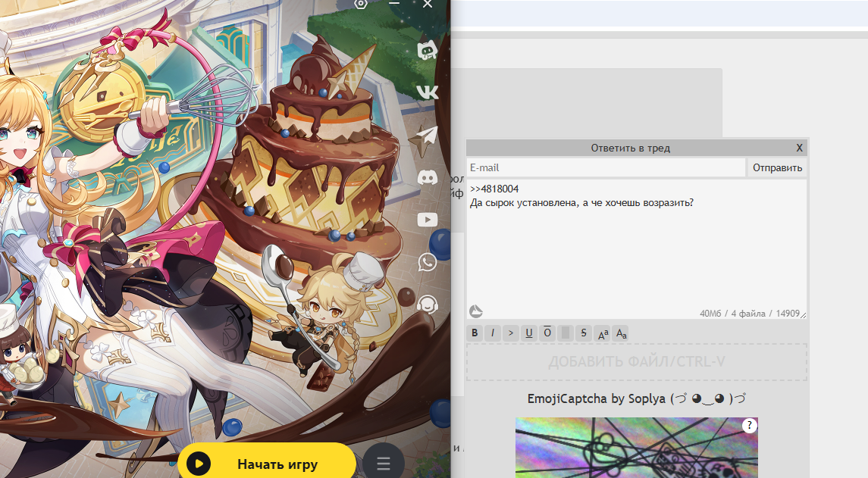Open the Discord link in launcher sidebar
868x478 pixels.
428,177
